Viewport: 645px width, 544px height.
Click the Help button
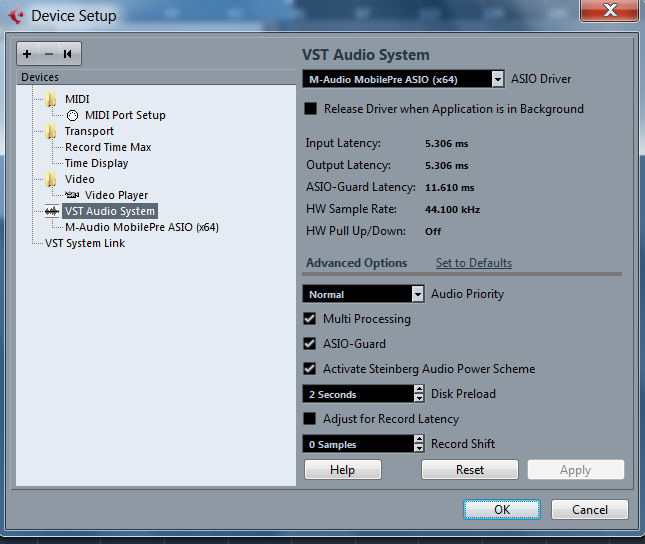click(343, 470)
